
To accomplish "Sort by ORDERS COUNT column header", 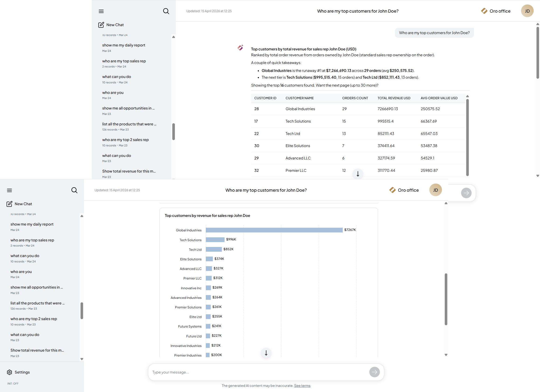I will 355,98.
